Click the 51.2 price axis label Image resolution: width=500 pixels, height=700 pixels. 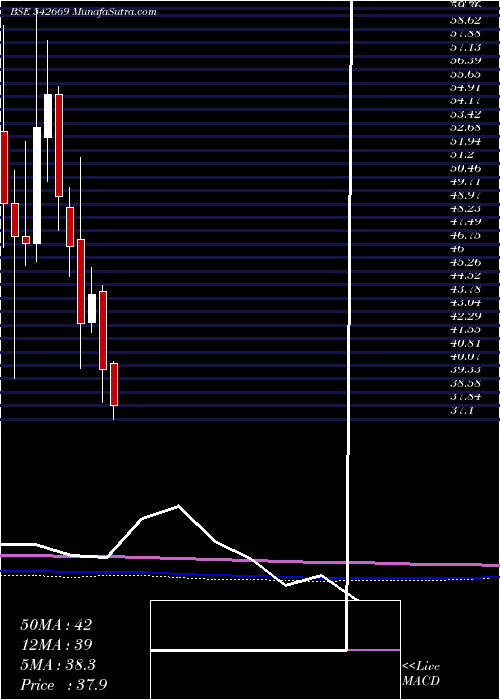coord(462,155)
